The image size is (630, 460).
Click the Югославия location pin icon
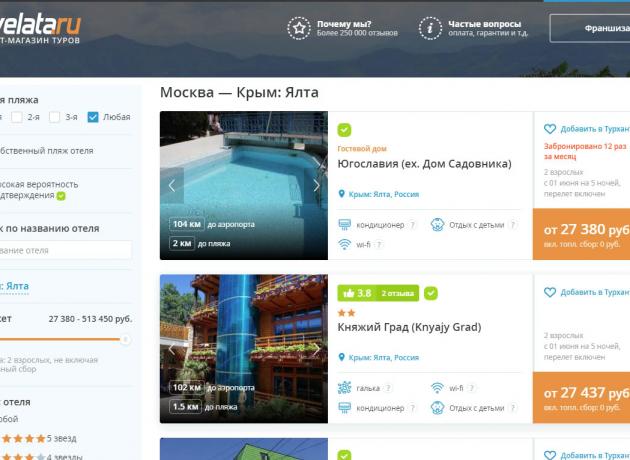tap(342, 194)
